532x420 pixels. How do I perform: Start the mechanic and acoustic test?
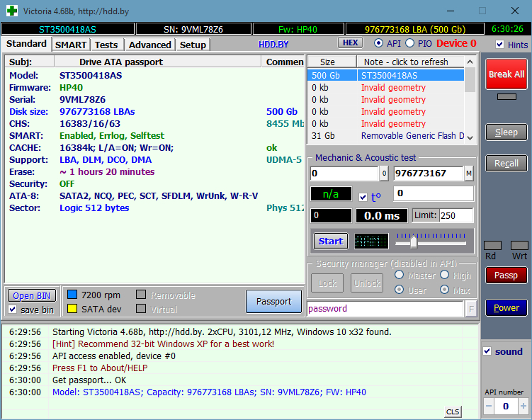[331, 242]
